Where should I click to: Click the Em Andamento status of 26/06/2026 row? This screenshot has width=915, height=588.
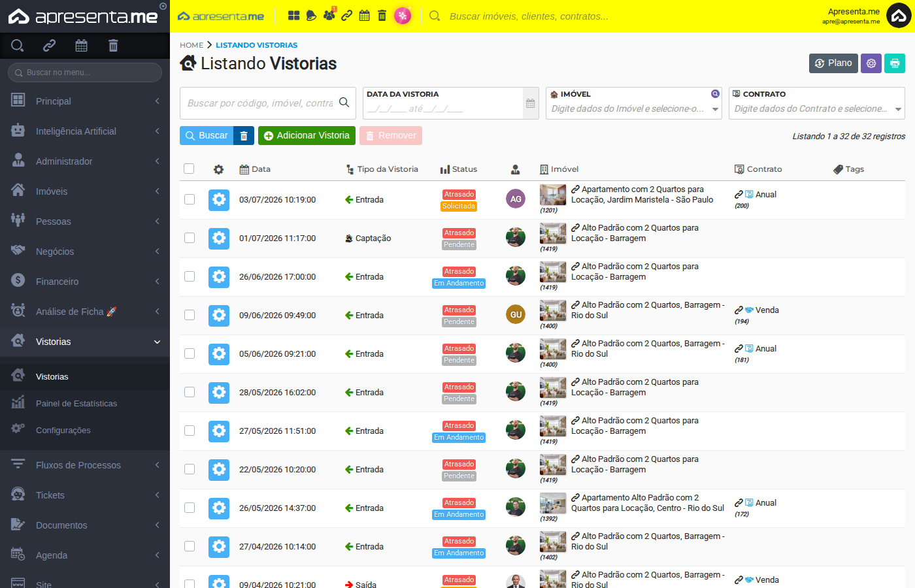pos(459,284)
